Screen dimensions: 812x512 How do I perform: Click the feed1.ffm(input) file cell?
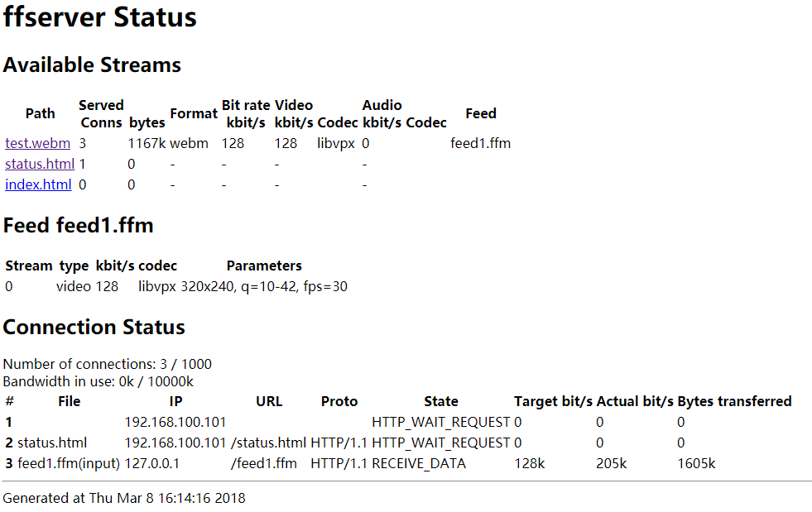tap(69, 463)
